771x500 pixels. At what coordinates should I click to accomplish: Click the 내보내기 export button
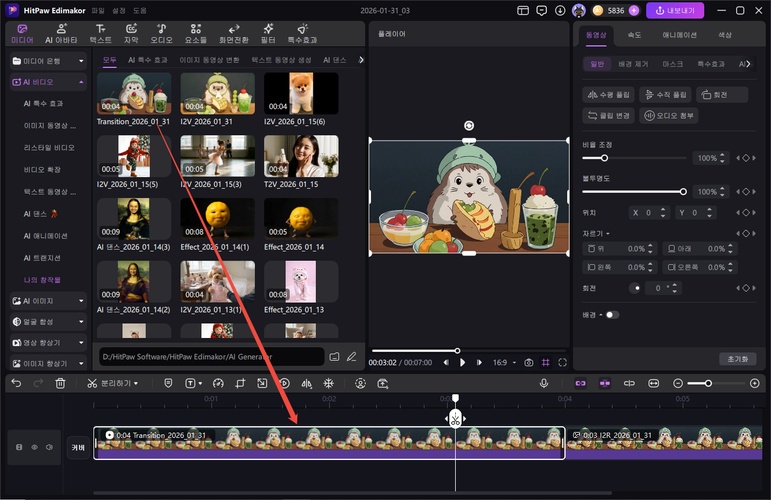click(x=675, y=10)
